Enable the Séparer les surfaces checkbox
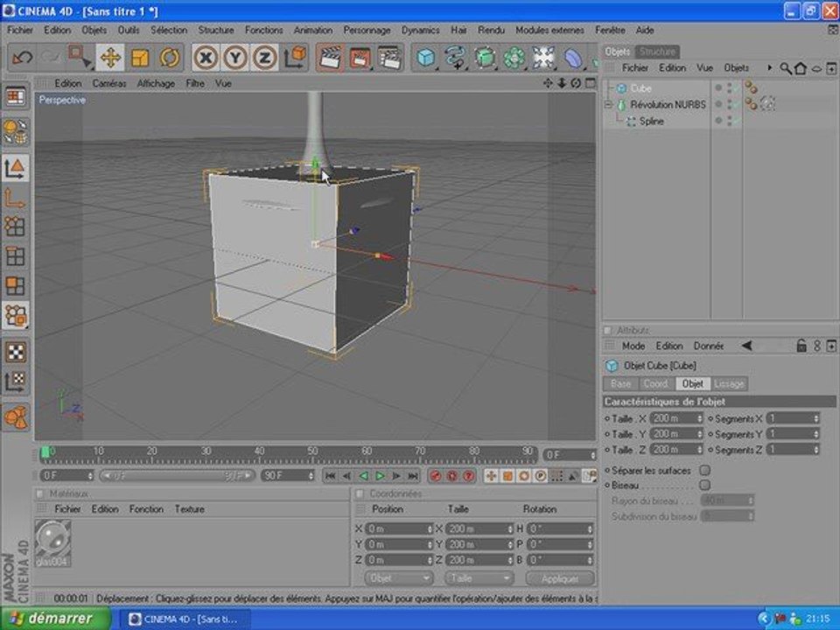Viewport: 840px width, 630px height. tap(705, 471)
